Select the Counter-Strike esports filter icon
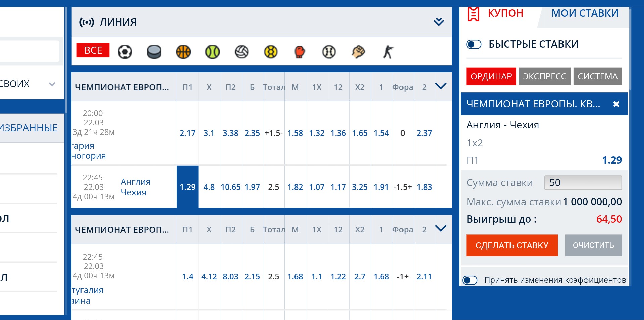The image size is (644, 320). coord(388,52)
